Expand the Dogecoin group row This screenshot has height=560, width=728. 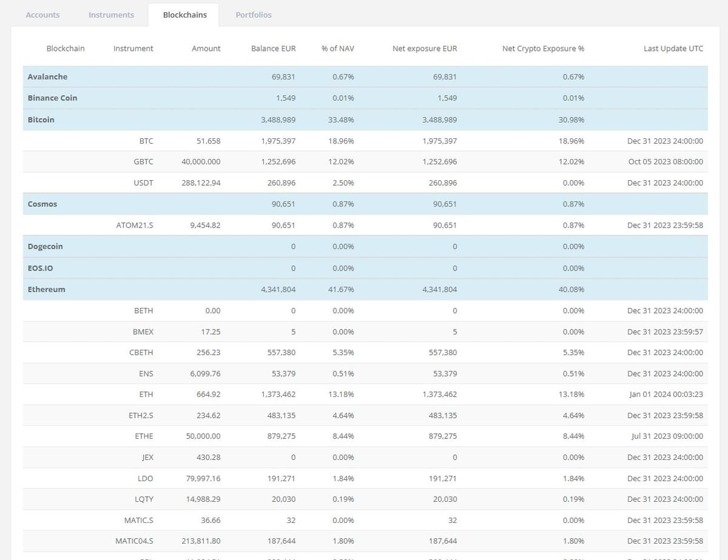pyautogui.click(x=45, y=246)
